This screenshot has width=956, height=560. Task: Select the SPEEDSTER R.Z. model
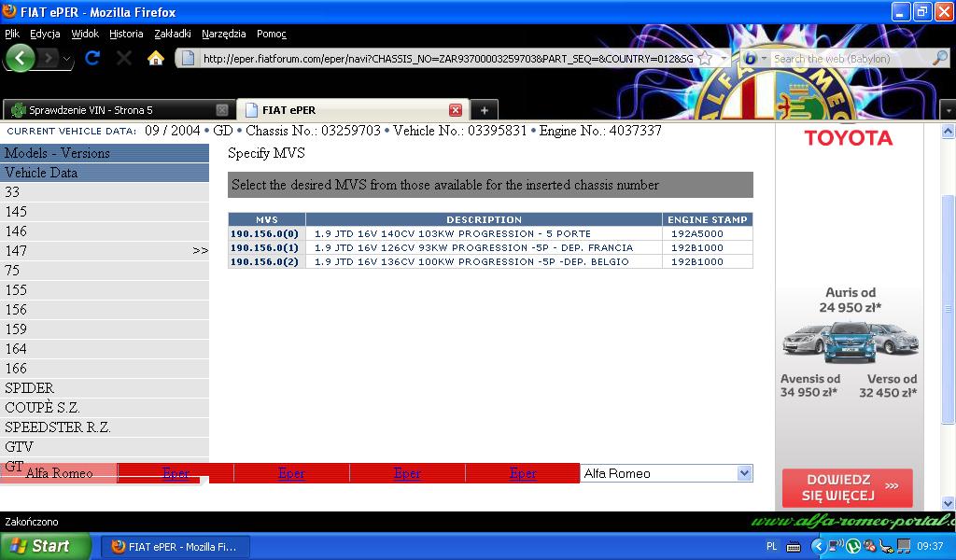point(105,427)
